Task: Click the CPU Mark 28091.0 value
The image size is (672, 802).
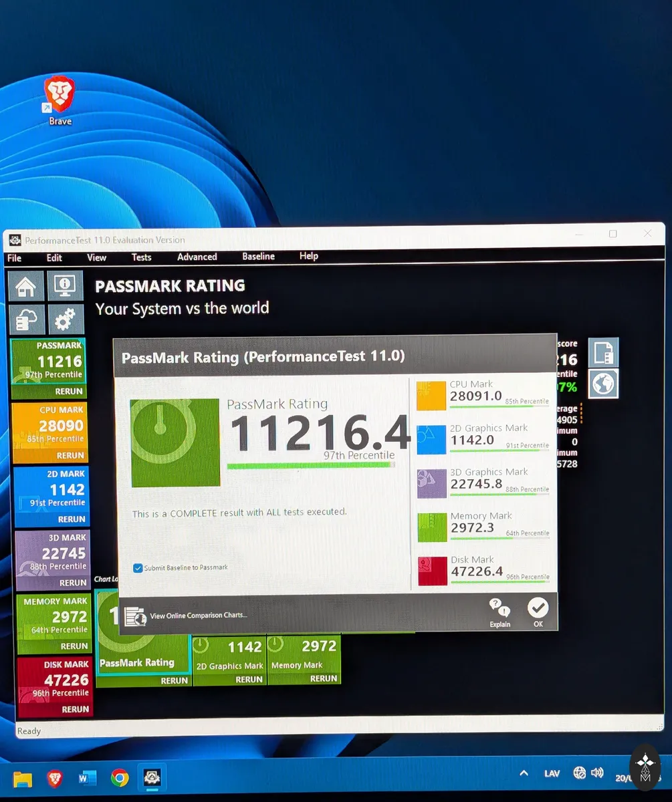Action: tap(476, 396)
